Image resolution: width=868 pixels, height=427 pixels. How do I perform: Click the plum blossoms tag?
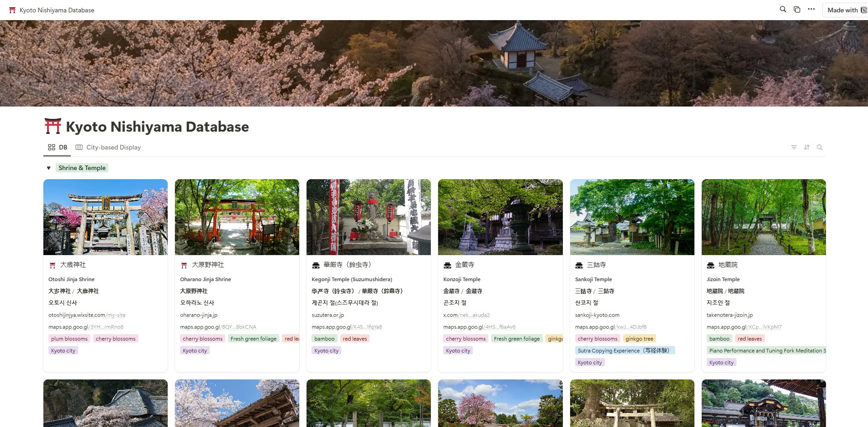pos(69,339)
